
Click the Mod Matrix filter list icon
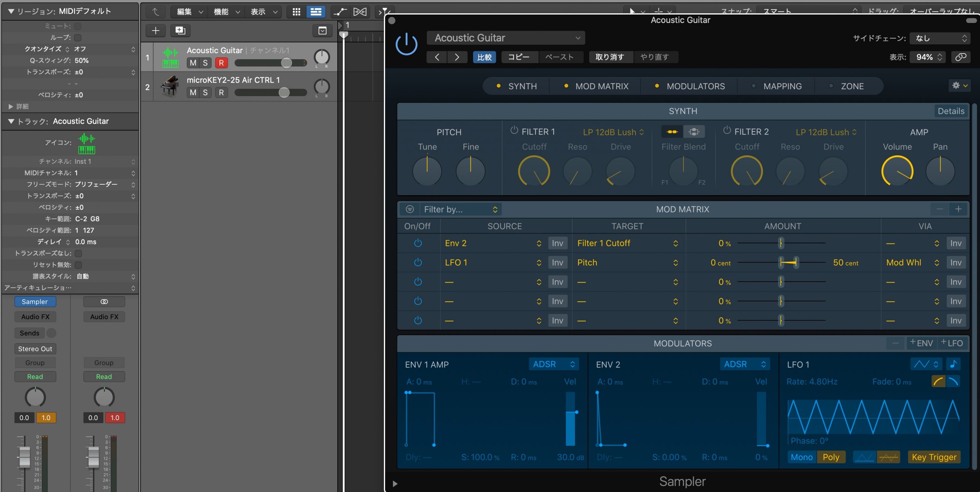point(410,209)
